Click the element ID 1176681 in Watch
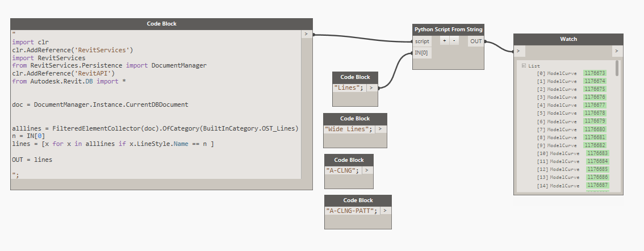The height and width of the screenshot is (251, 644). pos(595,137)
